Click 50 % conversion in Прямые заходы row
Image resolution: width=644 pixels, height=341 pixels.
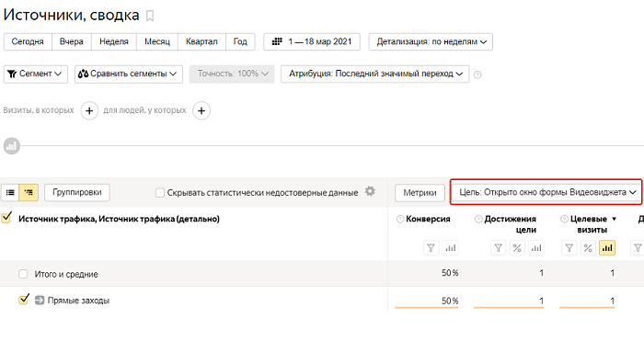point(450,301)
